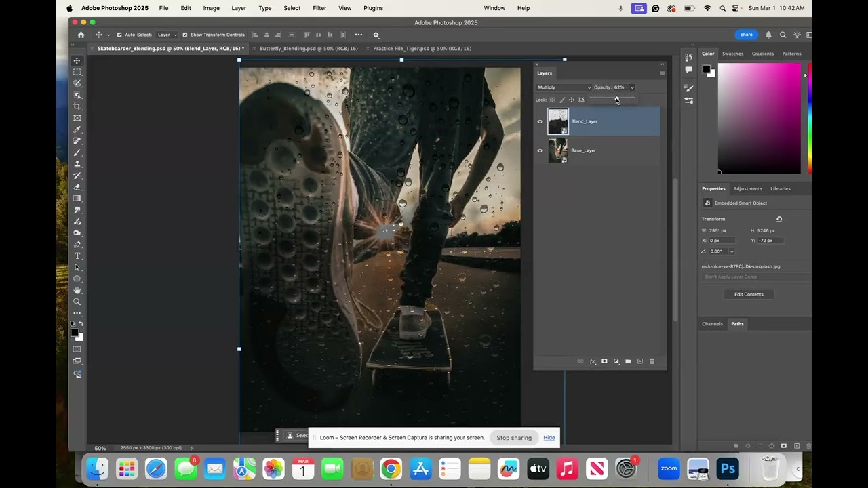Open the Photoshop search icon
Screen dimensions: 868x488
click(x=783, y=35)
